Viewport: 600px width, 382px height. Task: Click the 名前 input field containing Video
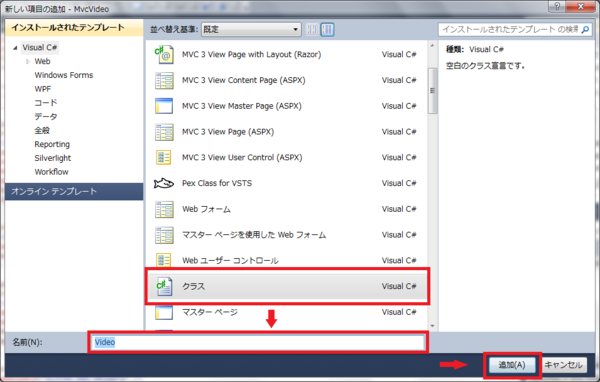[x=258, y=342]
